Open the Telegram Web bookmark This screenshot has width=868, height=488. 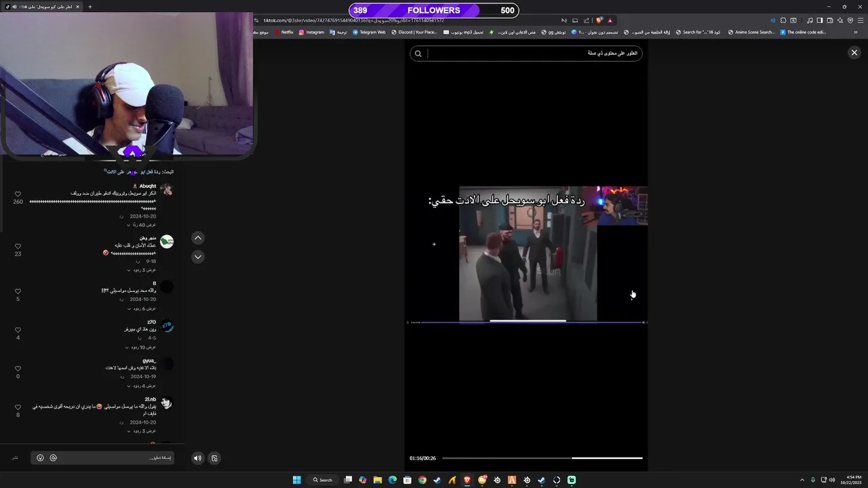pos(369,32)
